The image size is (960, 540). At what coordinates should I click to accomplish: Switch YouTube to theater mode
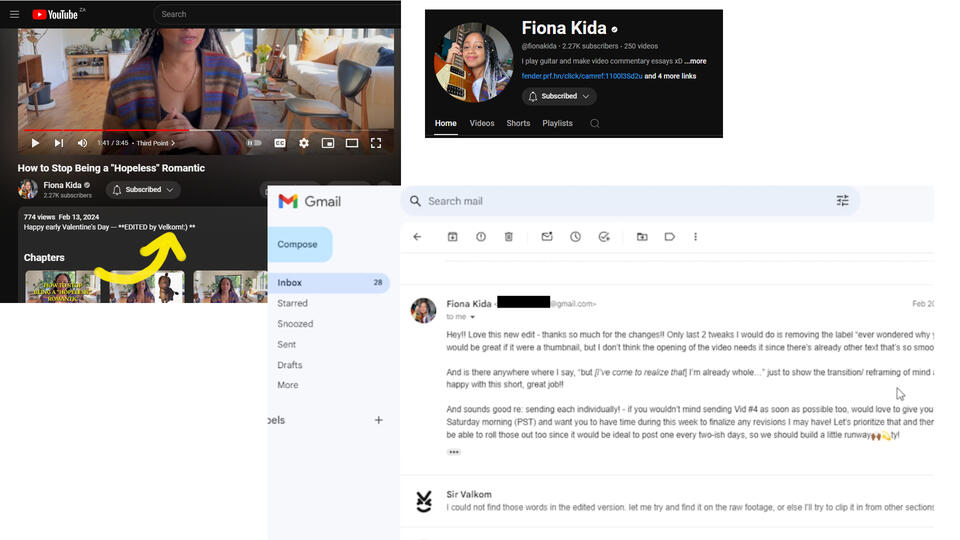coord(352,143)
